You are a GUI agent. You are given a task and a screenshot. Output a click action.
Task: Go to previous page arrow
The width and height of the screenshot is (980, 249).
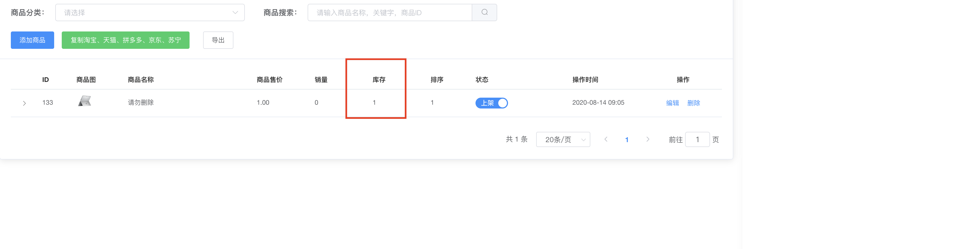[606, 139]
